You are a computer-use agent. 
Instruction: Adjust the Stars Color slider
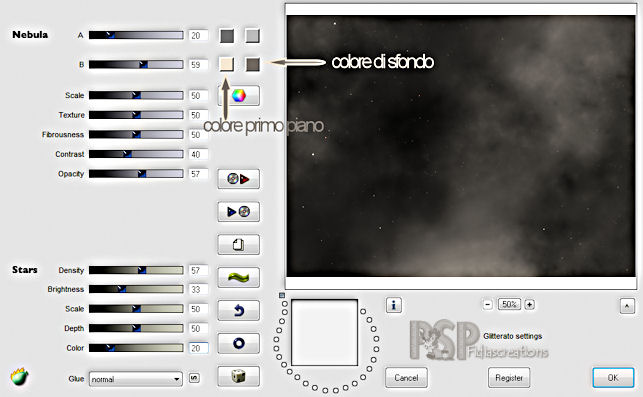pyautogui.click(x=136, y=348)
